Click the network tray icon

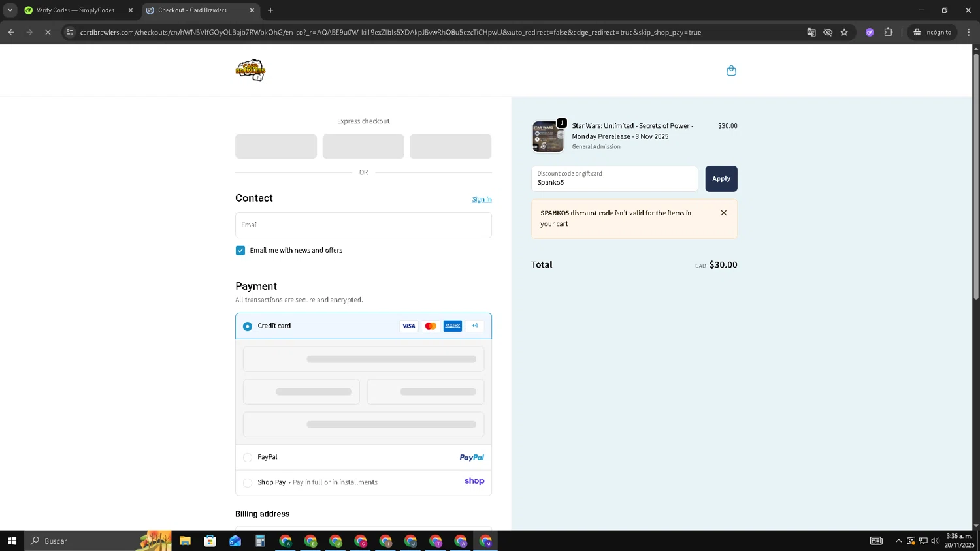923,541
